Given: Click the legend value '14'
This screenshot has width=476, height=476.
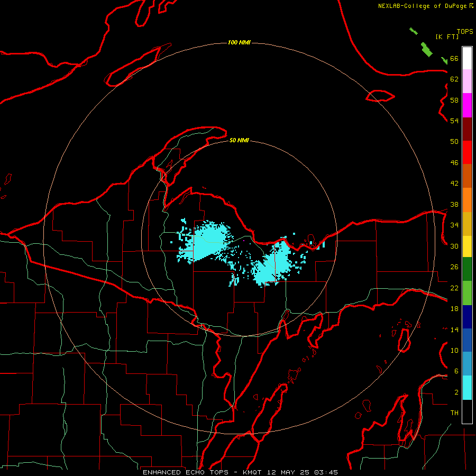Looking at the screenshot, I should point(454,329).
